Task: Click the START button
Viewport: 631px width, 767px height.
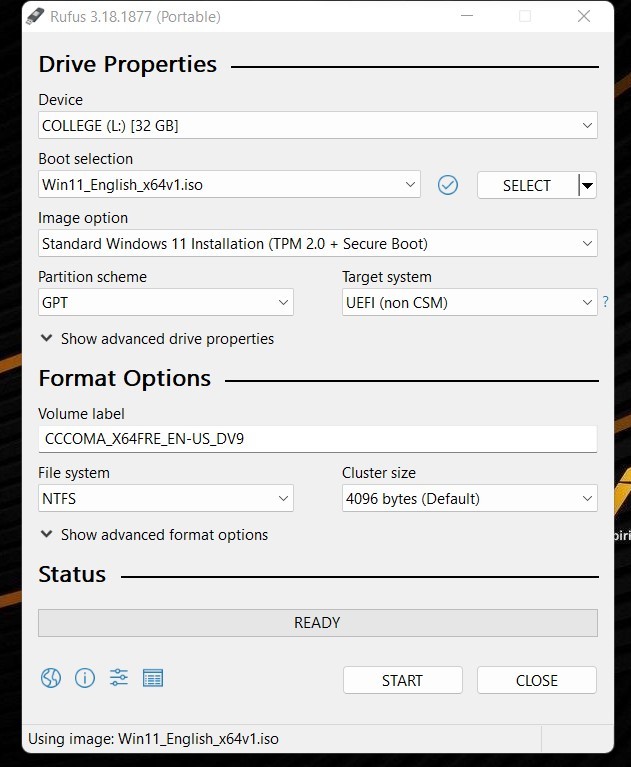Action: pyautogui.click(x=403, y=680)
